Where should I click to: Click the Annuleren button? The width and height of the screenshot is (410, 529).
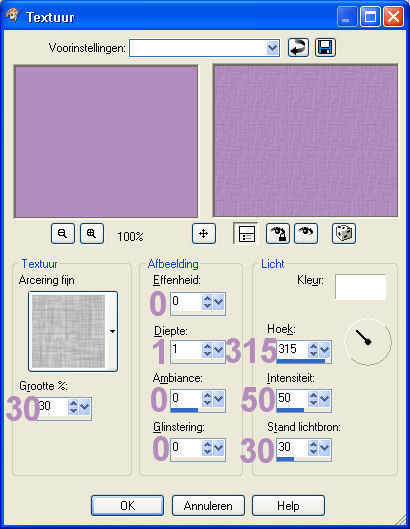pos(208,505)
